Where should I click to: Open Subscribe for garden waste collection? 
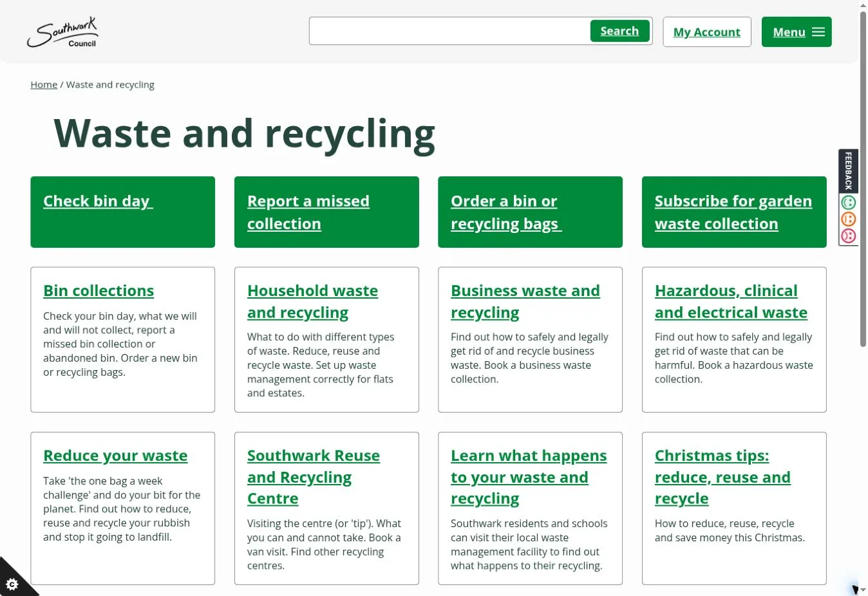[x=733, y=212]
